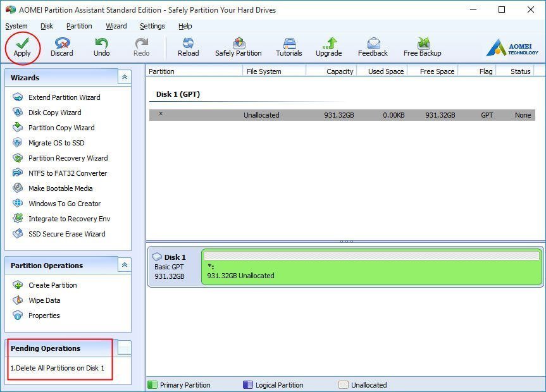Launch the Free Backup tool
Screen dimensions: 546x392
tap(423, 47)
